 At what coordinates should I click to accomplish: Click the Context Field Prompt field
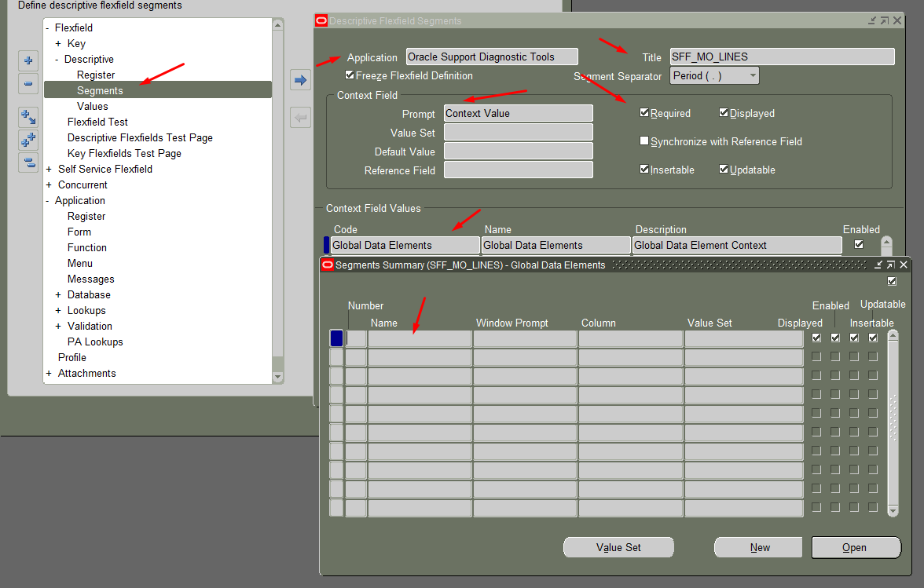pyautogui.click(x=518, y=113)
